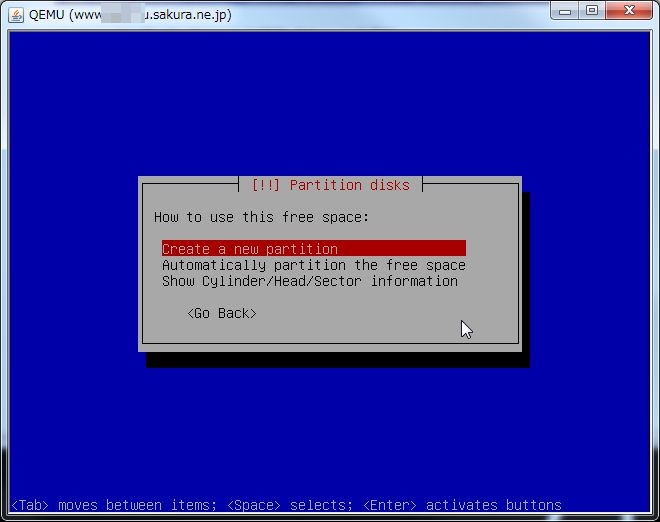The image size is (660, 522).
Task: Select Show Cylinder/Head/Sector information
Action: pos(310,281)
